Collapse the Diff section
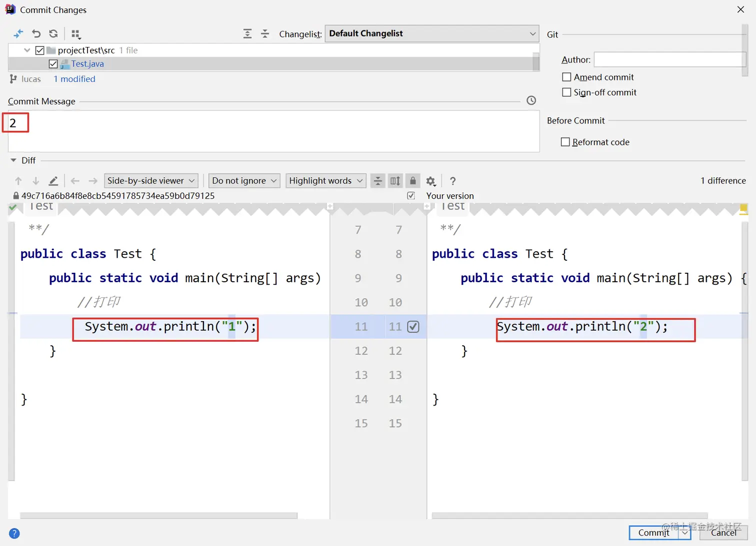756x546 pixels. click(x=13, y=160)
